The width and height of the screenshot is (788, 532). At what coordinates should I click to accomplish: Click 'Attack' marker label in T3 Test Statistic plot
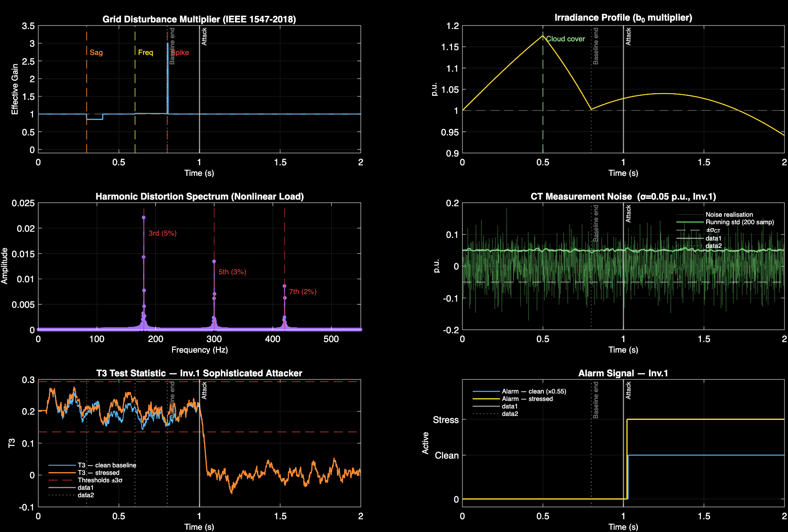click(x=204, y=390)
